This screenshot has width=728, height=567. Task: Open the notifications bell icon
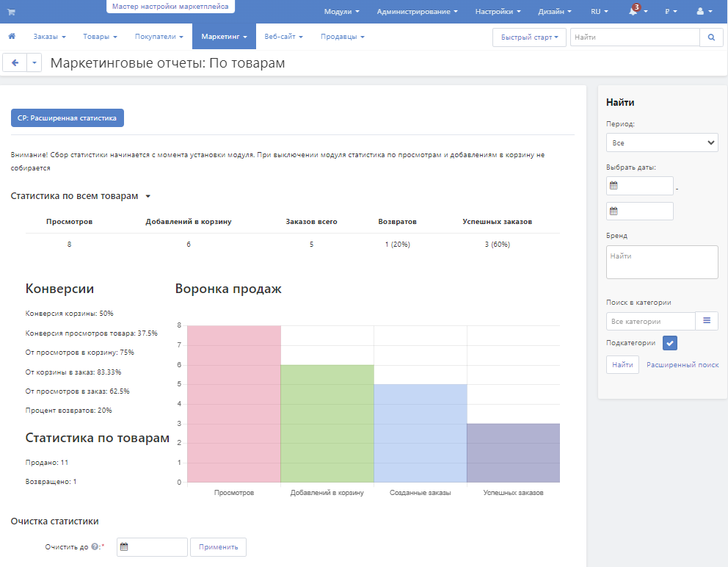633,12
